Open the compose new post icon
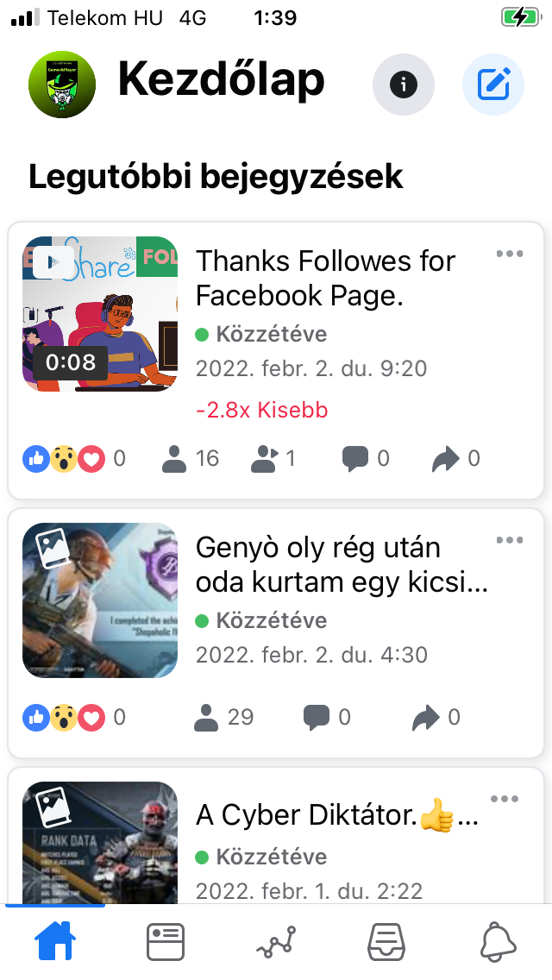The height and width of the screenshot is (980, 552). pyautogui.click(x=493, y=85)
